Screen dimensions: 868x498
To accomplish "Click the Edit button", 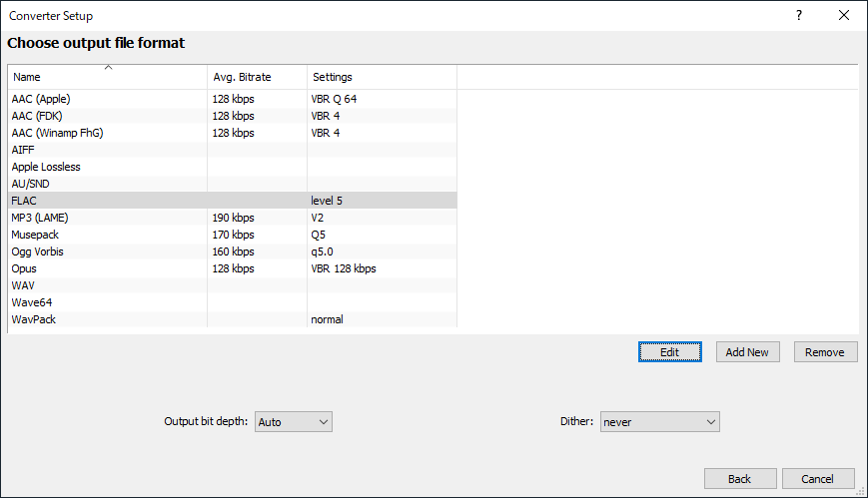I will click(669, 352).
